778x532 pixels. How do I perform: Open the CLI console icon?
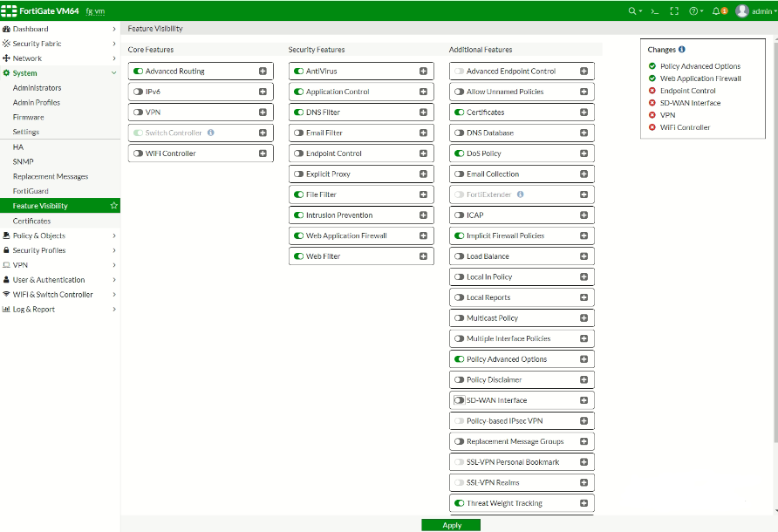click(655, 11)
